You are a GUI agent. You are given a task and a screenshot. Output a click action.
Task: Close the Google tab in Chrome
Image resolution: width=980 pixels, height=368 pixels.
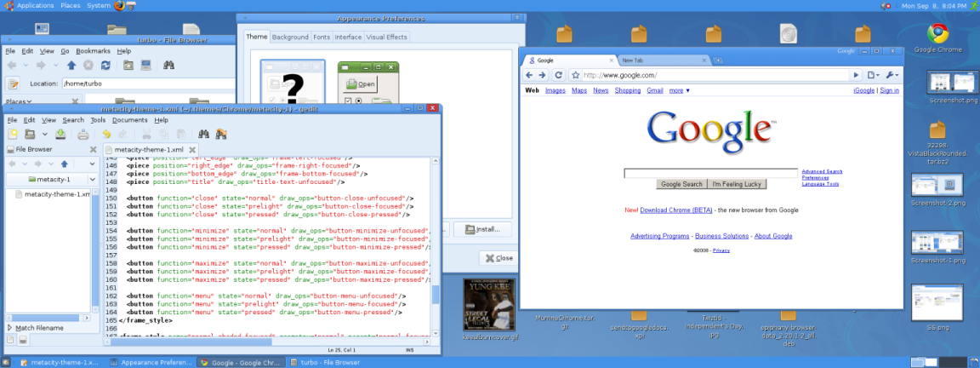pyautogui.click(x=610, y=60)
